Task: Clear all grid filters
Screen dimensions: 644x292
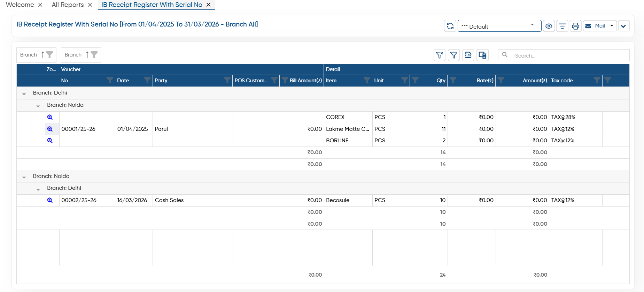Action: click(x=440, y=55)
